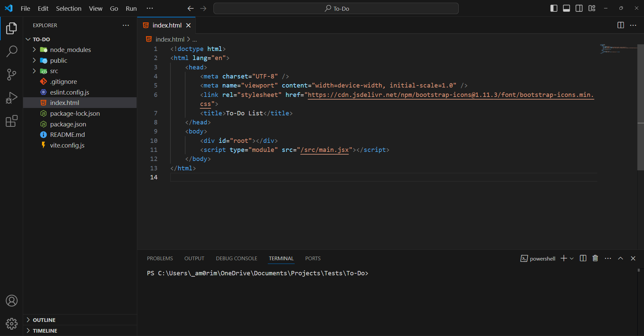Open editor More Actions ellipsis
This screenshot has width=644, height=336.
click(633, 25)
